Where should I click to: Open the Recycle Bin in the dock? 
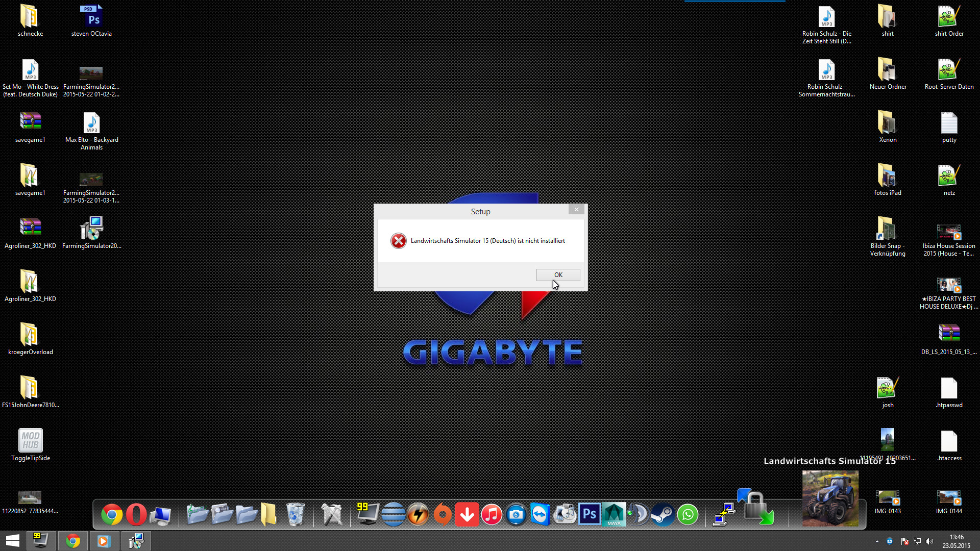pos(295,514)
